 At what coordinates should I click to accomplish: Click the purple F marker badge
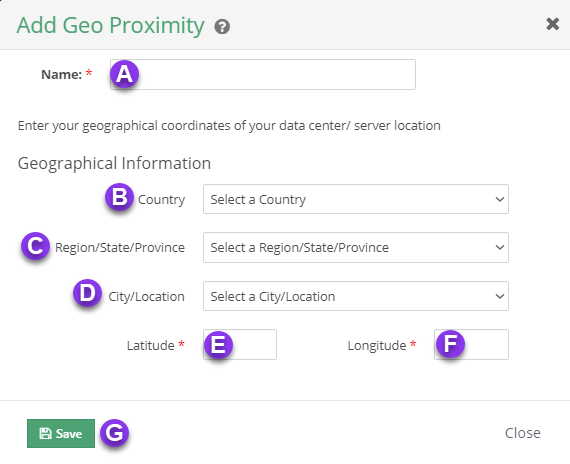click(450, 344)
